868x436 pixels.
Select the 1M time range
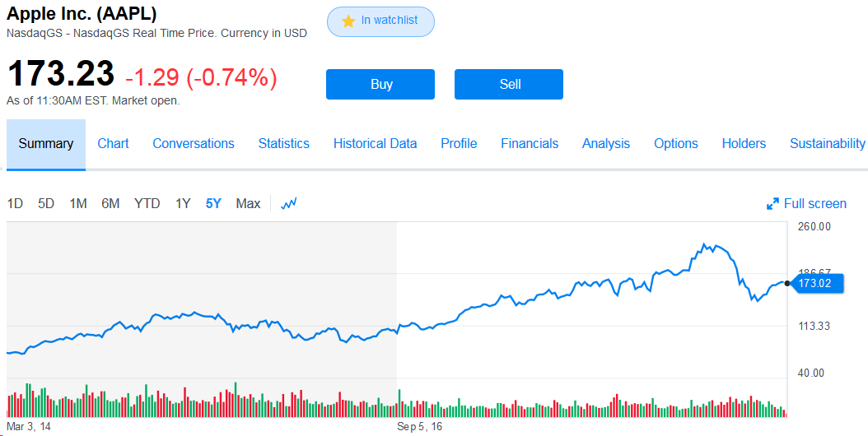[x=78, y=204]
